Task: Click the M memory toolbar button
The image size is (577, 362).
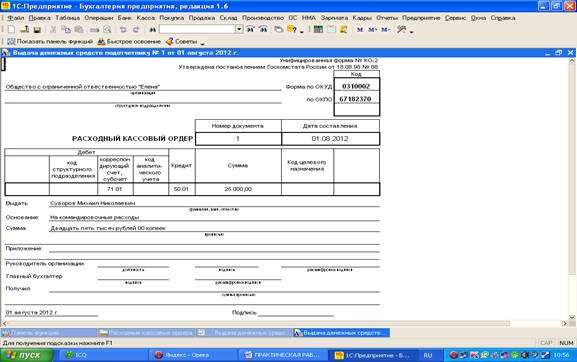Action: coord(360,29)
